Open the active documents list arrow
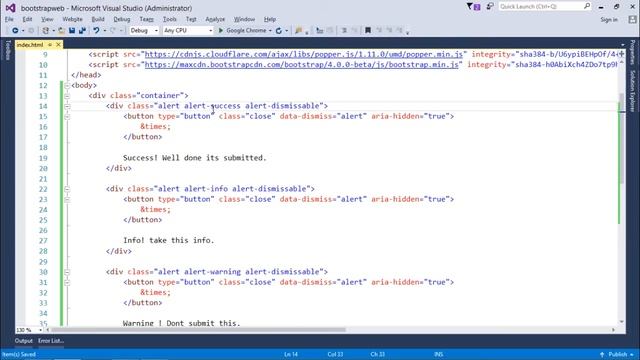Image resolution: width=640 pixels, height=360 pixels. point(622,44)
